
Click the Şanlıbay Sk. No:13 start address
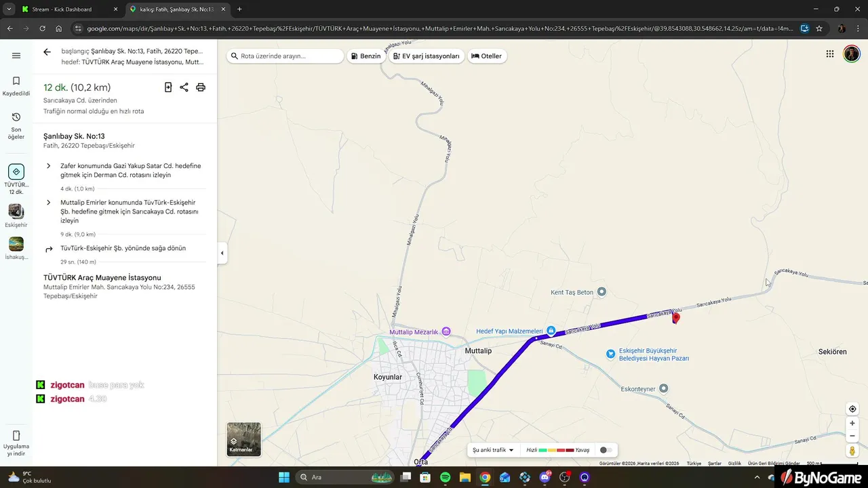74,136
